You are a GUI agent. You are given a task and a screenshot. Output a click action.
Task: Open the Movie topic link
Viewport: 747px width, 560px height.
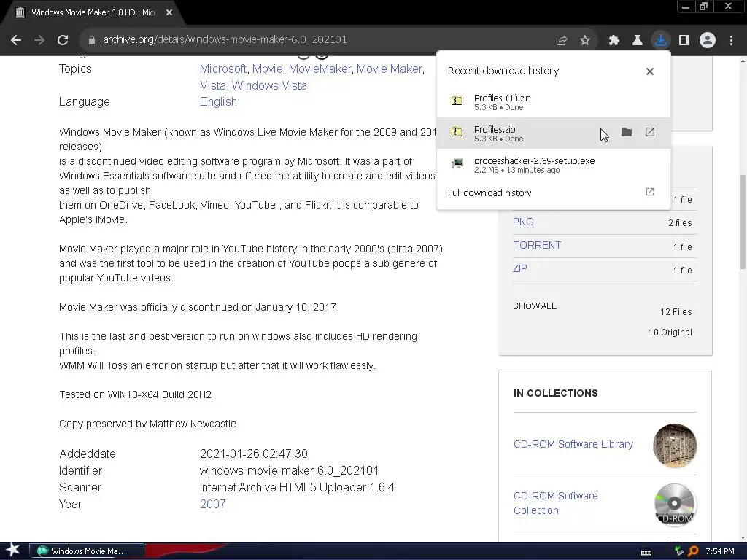point(267,69)
